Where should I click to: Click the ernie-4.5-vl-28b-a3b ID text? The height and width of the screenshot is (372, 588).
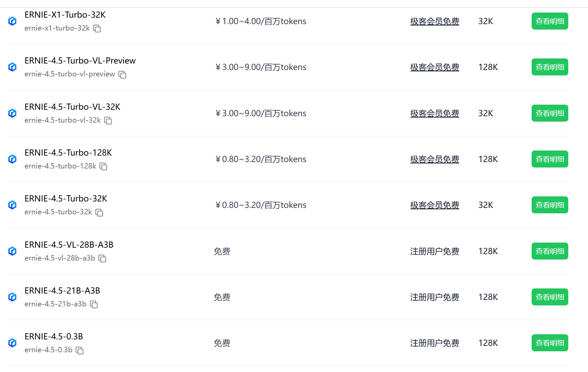click(x=60, y=258)
